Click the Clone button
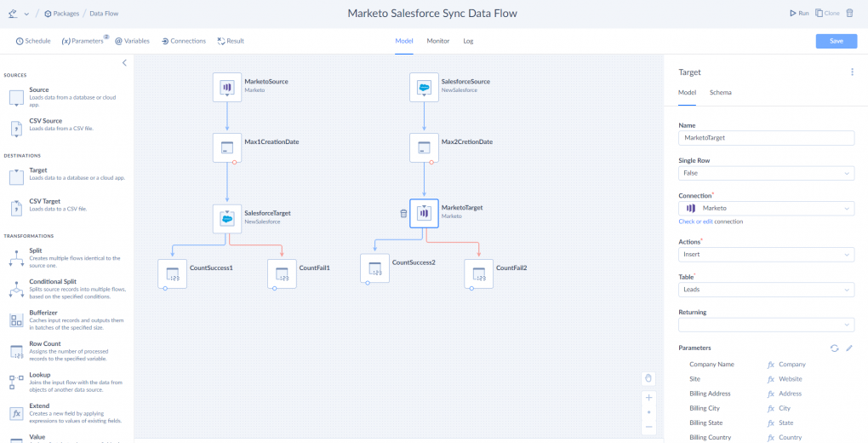The image size is (868, 443). point(827,14)
